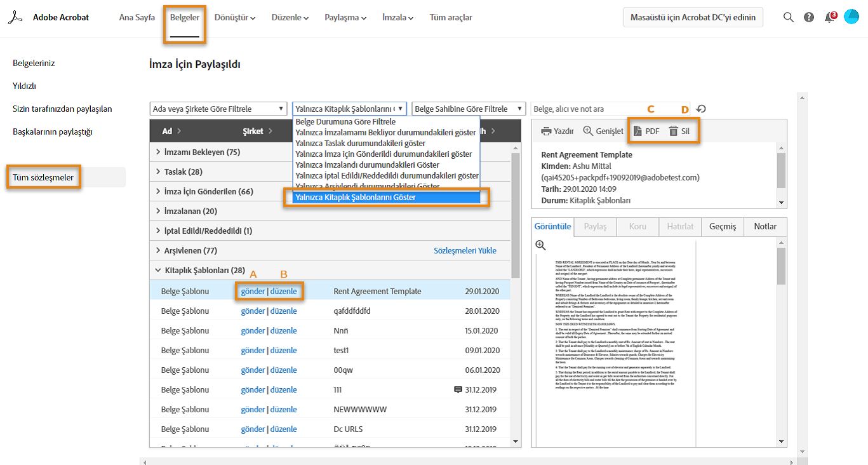
Task: Click the Genişlet expand button
Action: (x=603, y=131)
